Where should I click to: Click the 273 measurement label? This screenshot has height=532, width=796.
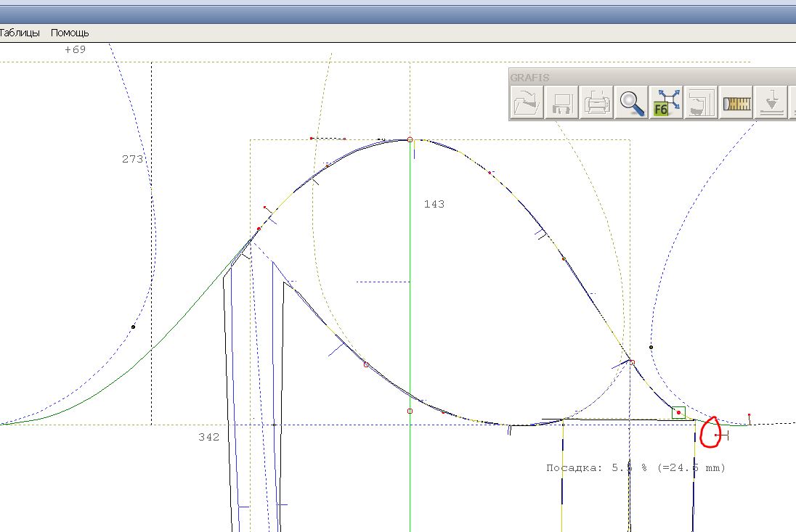tap(132, 159)
